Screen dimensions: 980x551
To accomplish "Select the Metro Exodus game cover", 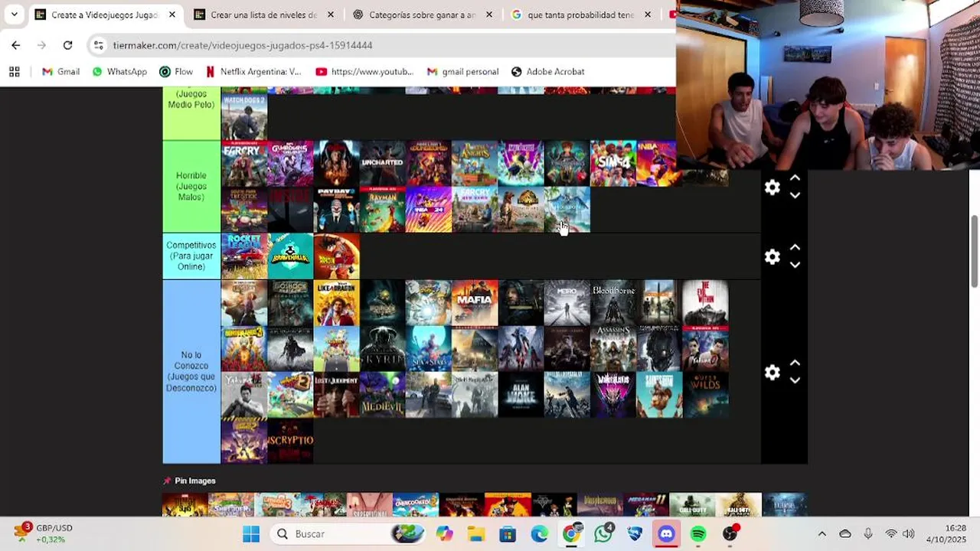I will [567, 303].
